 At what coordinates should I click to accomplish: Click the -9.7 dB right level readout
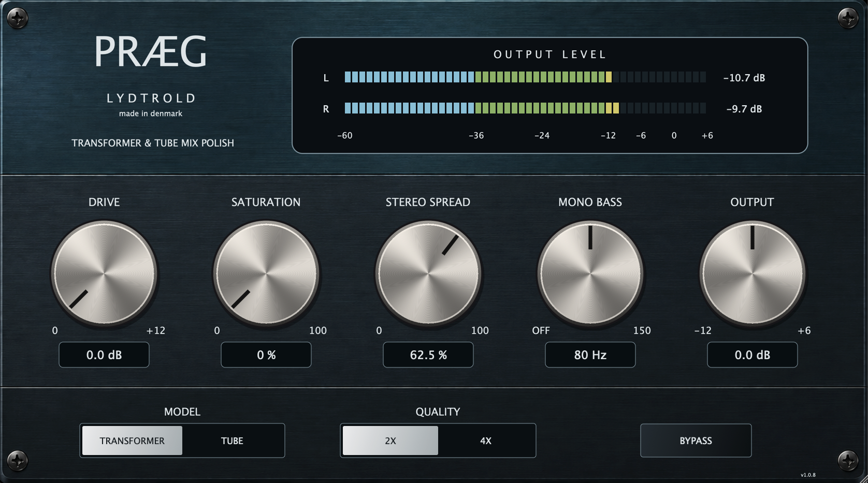[x=744, y=109]
